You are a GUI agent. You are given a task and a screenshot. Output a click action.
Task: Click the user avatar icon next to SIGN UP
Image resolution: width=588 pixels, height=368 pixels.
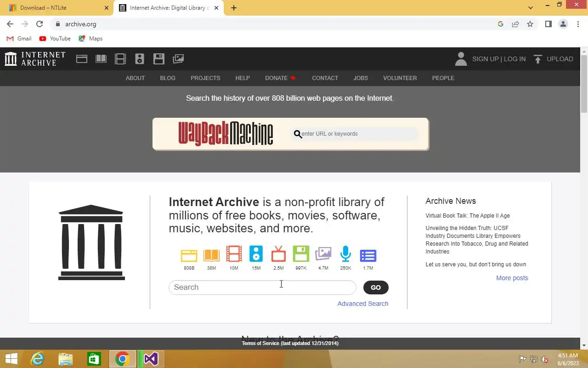461,59
